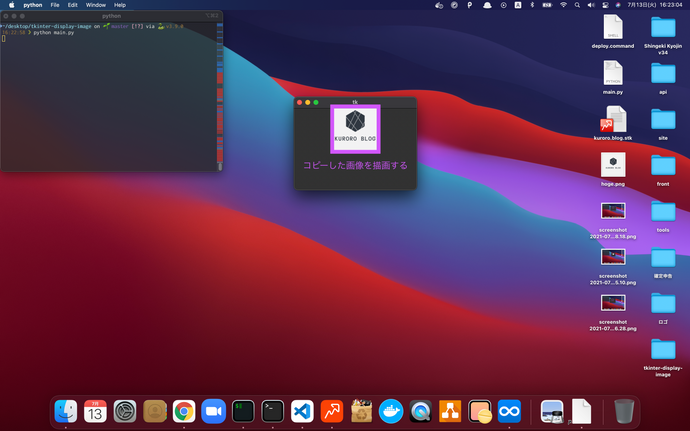The width and height of the screenshot is (690, 431).
Task: Click the Bluetooth icon in menu bar
Action: (x=532, y=5)
